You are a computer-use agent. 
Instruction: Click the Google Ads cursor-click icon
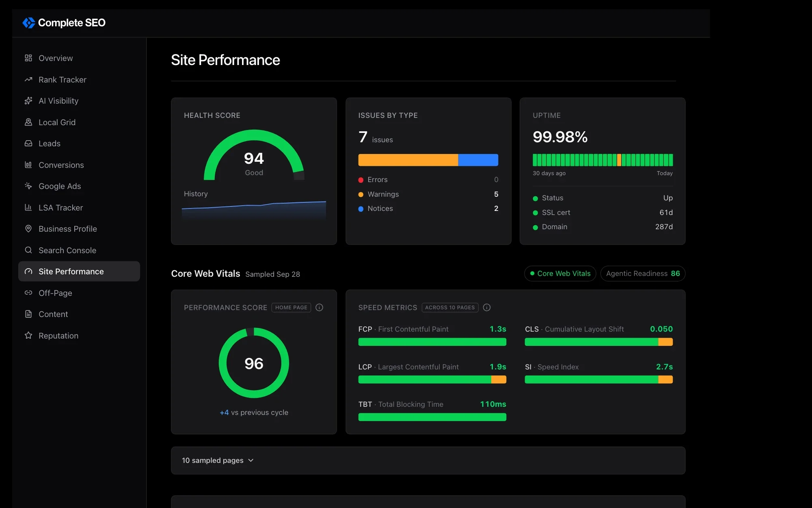click(x=28, y=186)
